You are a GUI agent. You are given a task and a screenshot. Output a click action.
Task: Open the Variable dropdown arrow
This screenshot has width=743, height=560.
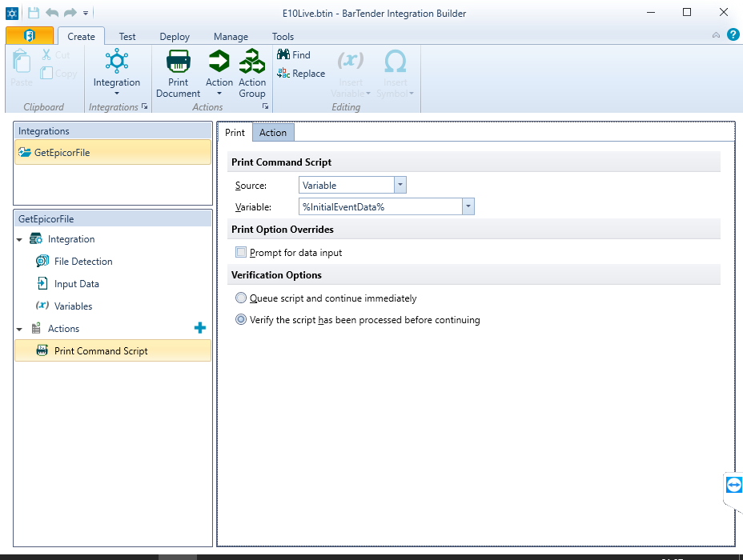(x=468, y=207)
